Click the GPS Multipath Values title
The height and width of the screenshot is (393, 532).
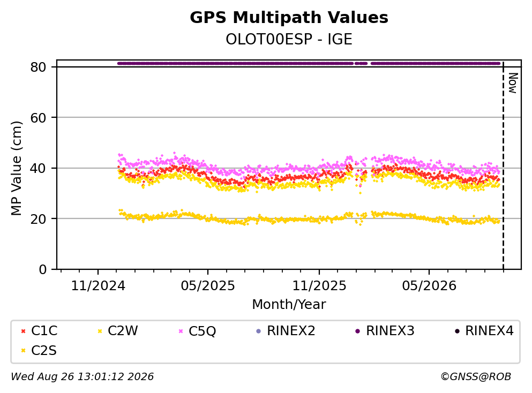[289, 18]
